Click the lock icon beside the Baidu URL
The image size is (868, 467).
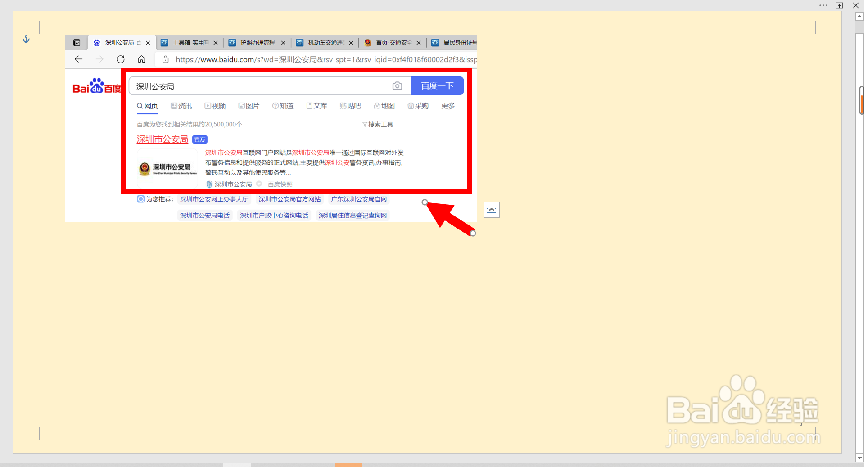(166, 59)
